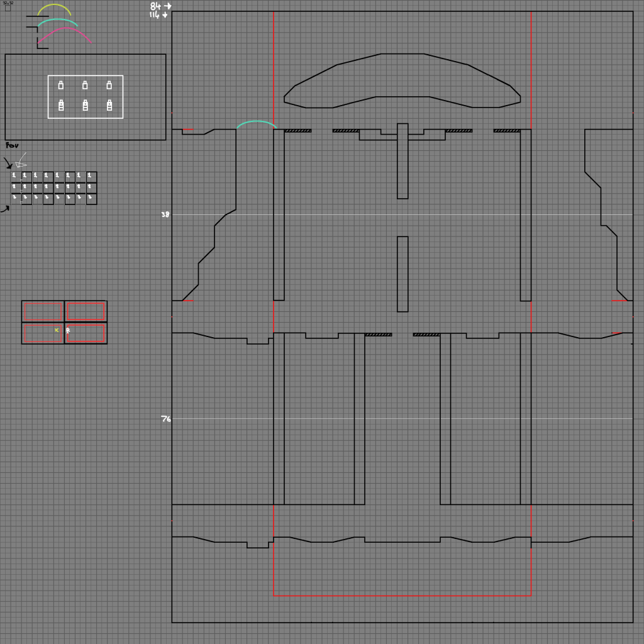
Task: Select the bottom-right striped bottle icon
Action: coord(109,106)
